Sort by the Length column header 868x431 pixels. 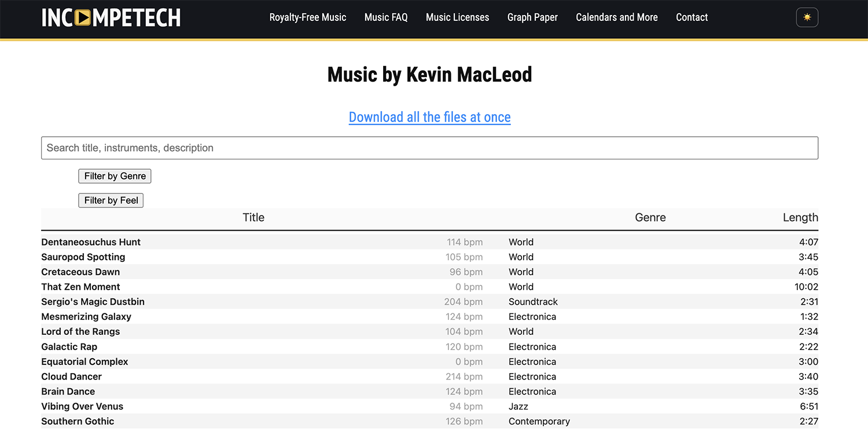(x=800, y=218)
